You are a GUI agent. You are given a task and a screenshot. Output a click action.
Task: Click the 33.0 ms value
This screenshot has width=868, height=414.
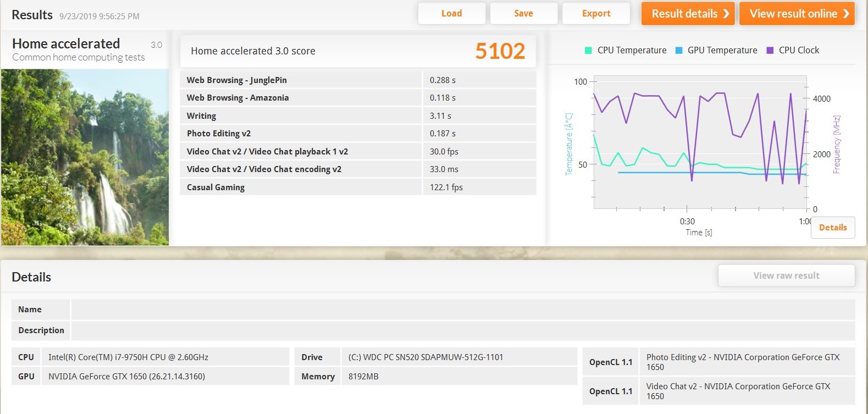(x=444, y=169)
